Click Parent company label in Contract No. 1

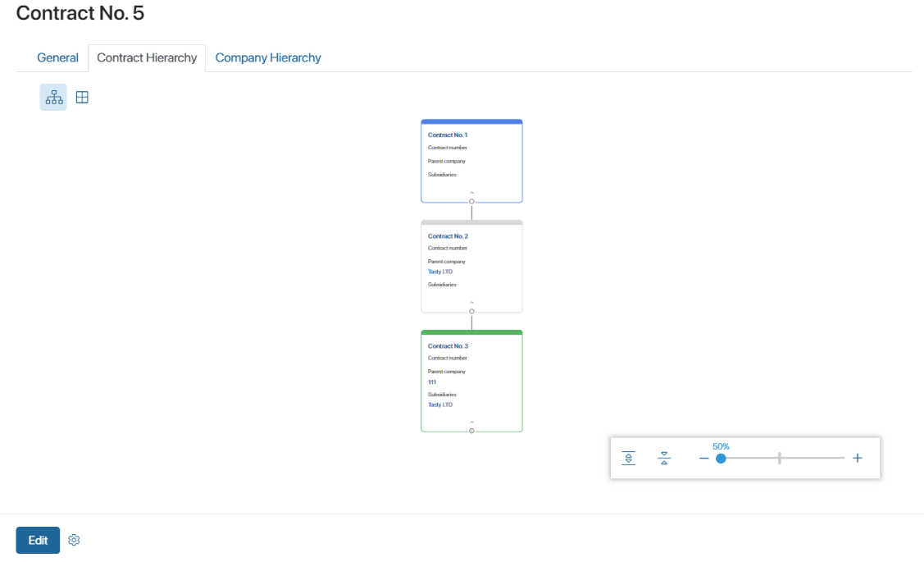(447, 161)
